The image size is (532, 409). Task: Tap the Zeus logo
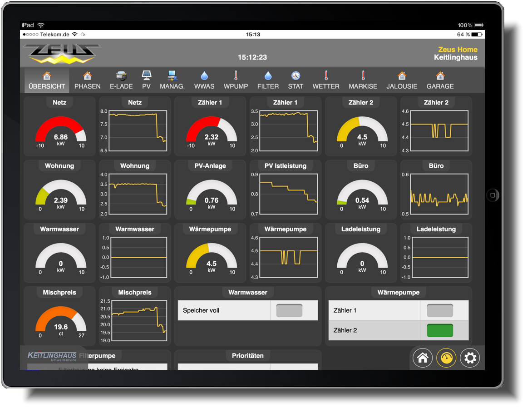(x=63, y=55)
